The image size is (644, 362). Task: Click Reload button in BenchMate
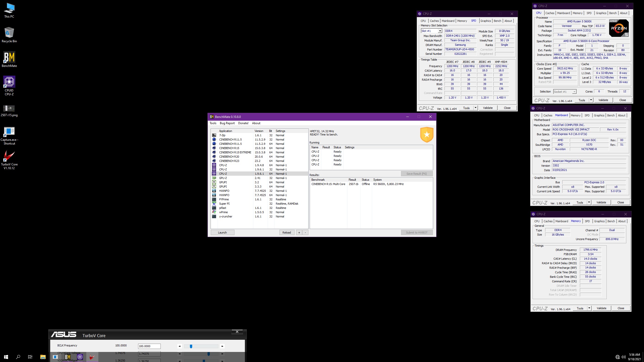287,233
